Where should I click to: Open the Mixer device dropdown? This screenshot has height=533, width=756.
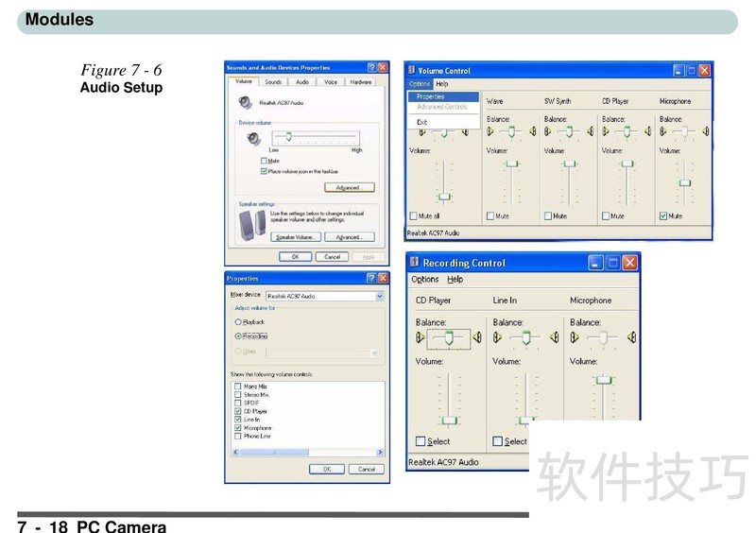click(380, 296)
